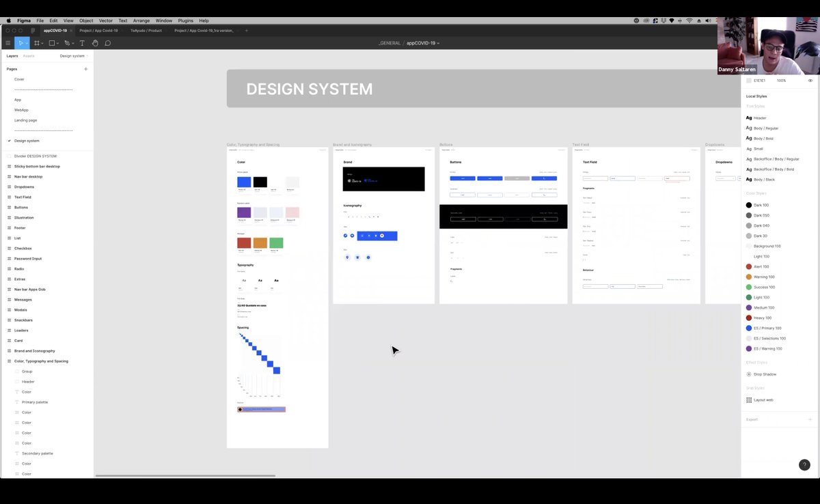
Task: Select Brand and Iconography layer
Action: click(x=34, y=350)
